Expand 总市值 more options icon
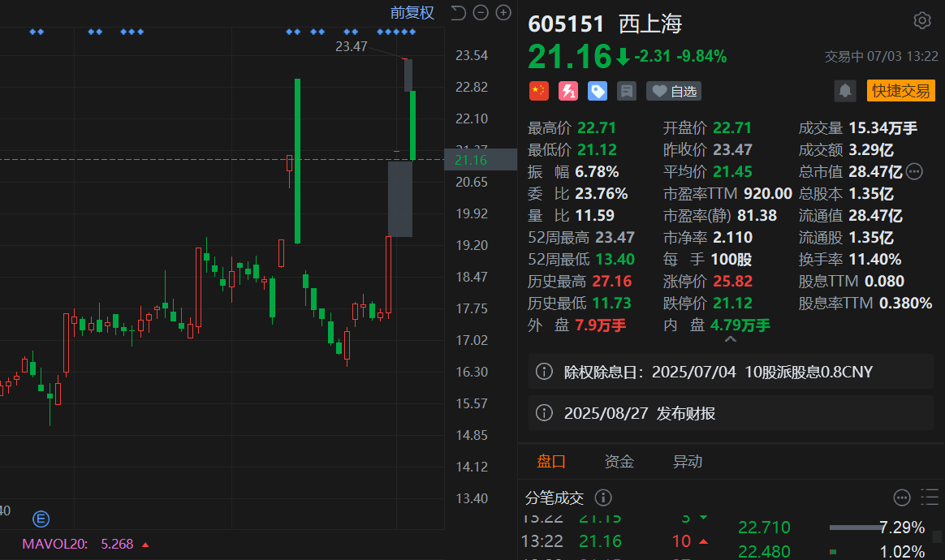Image resolution: width=945 pixels, height=560 pixels. (914, 172)
